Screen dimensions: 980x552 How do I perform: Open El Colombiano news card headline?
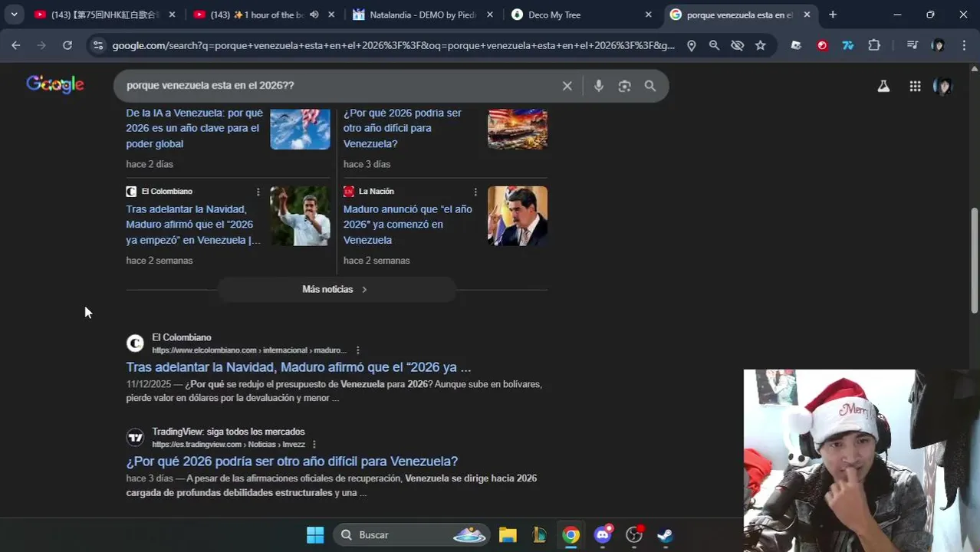(193, 225)
